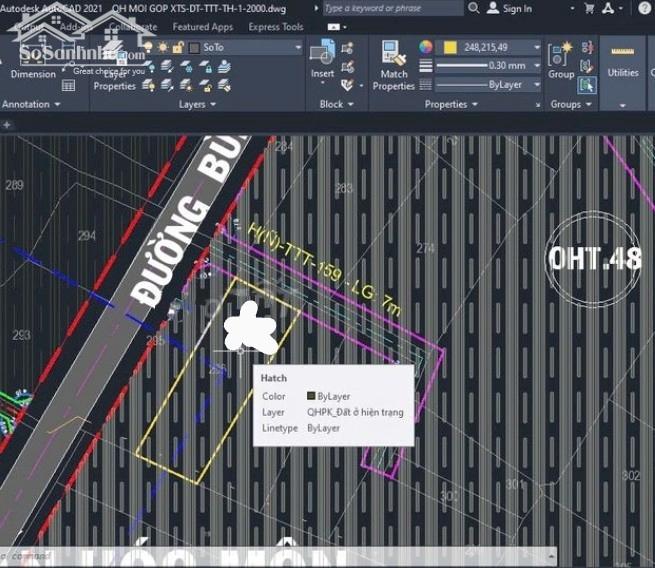Viewport: 655px width, 568px height.
Task: Open the ByLayer linetype dropdown
Action: [537, 84]
